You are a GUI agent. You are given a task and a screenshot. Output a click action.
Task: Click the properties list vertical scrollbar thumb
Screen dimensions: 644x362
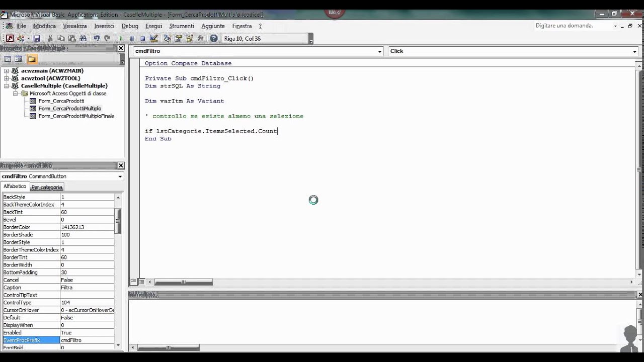tap(119, 221)
